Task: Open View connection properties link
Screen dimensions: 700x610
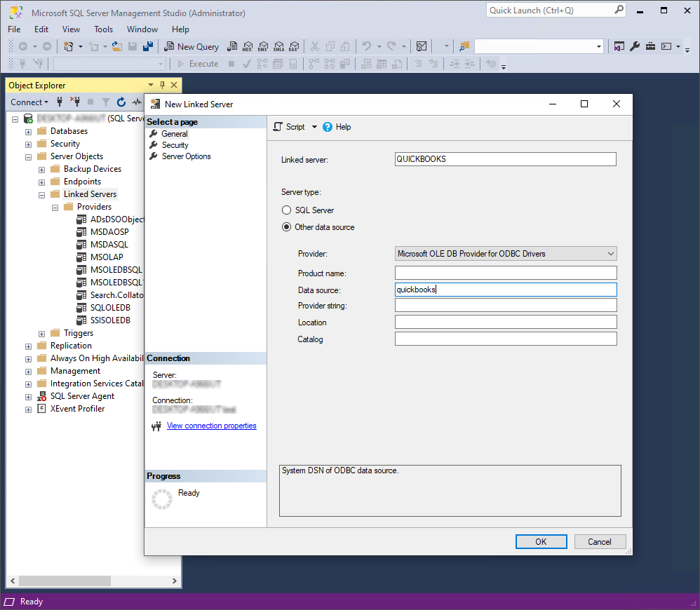Action: click(211, 425)
